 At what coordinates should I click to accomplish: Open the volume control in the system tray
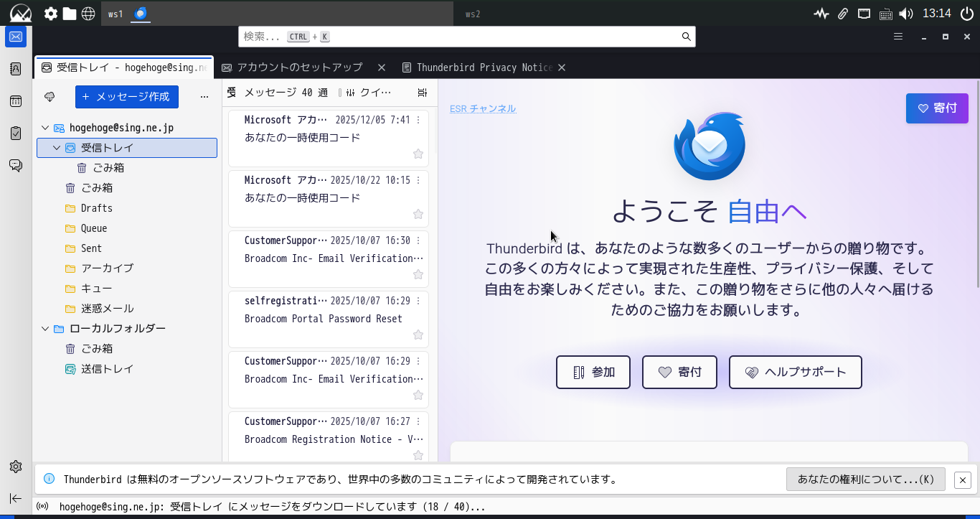point(906,14)
